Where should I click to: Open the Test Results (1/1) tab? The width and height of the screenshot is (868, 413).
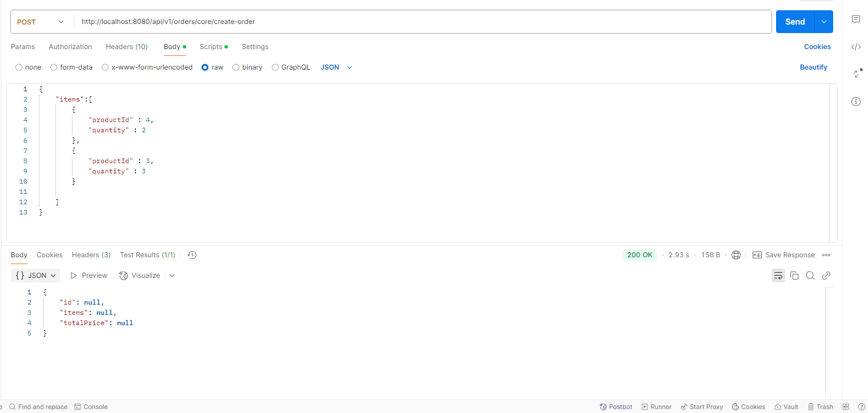147,255
